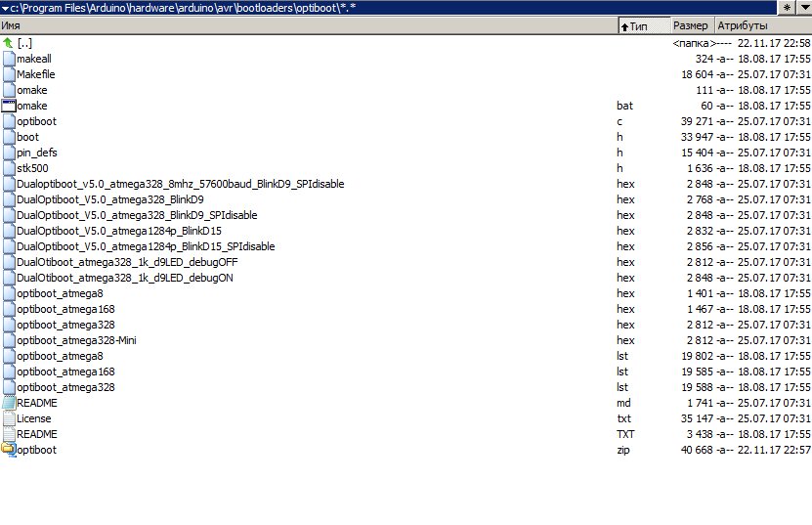
Task: Click the asterisk favorites button
Action: [787, 7]
